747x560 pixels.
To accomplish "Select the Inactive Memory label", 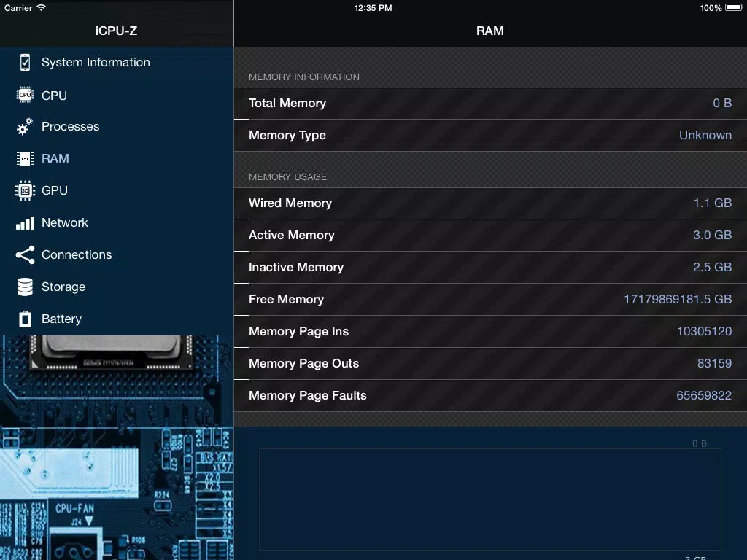I will [296, 267].
